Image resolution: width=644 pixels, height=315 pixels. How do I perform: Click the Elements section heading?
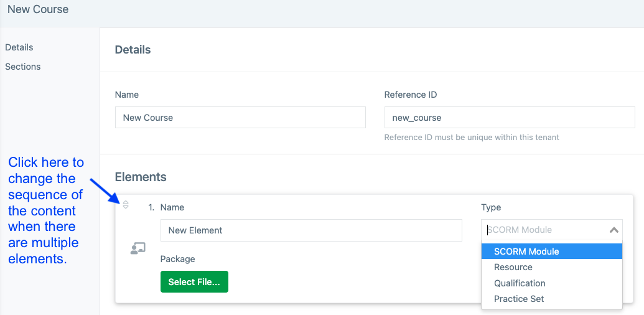[141, 177]
